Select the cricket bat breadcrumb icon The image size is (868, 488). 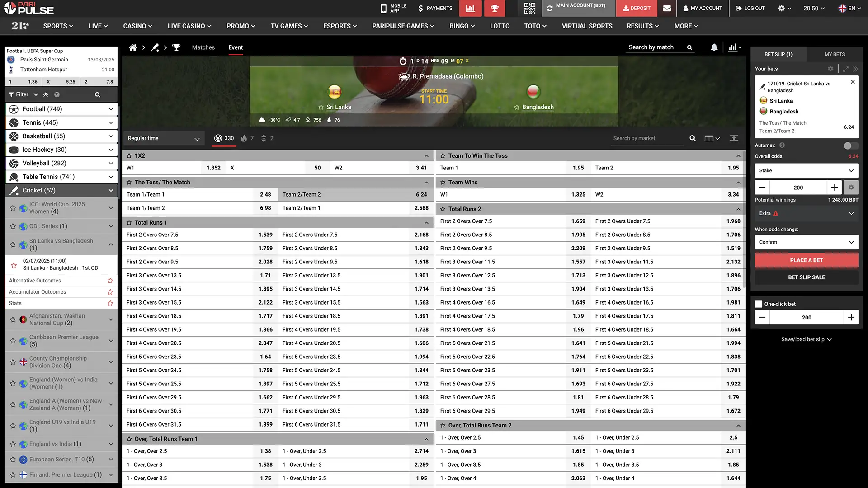click(155, 47)
